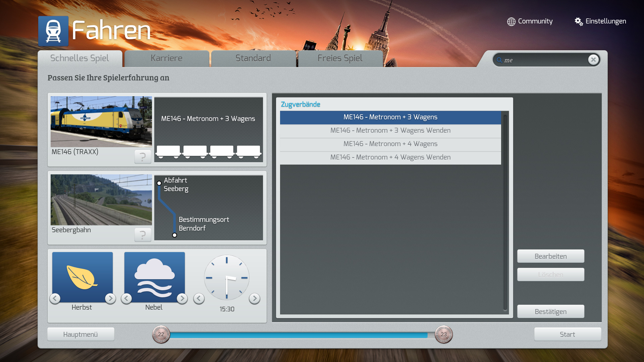Select ME146 - Metronom + 4 Wagens Wenden
Viewport: 644px width, 362px height.
390,157
